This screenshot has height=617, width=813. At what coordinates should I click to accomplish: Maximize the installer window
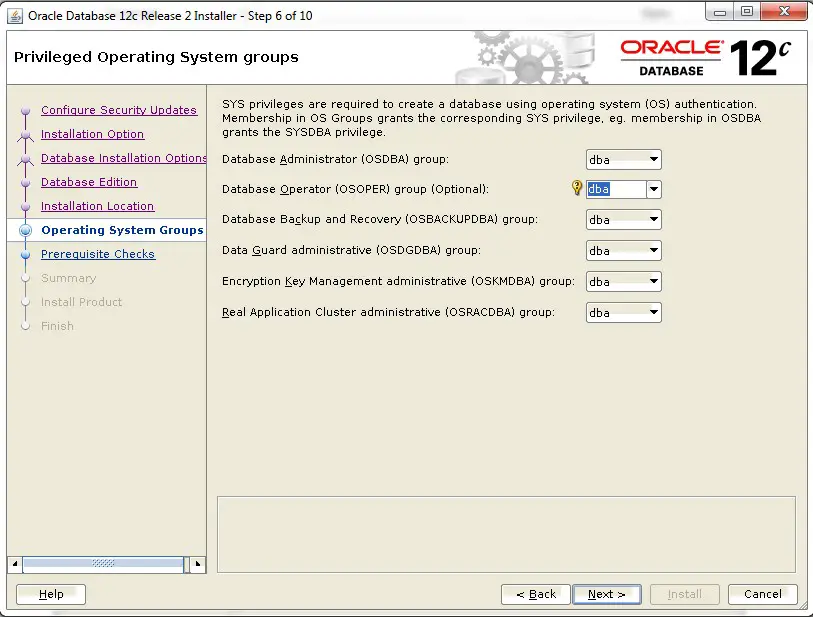747,12
